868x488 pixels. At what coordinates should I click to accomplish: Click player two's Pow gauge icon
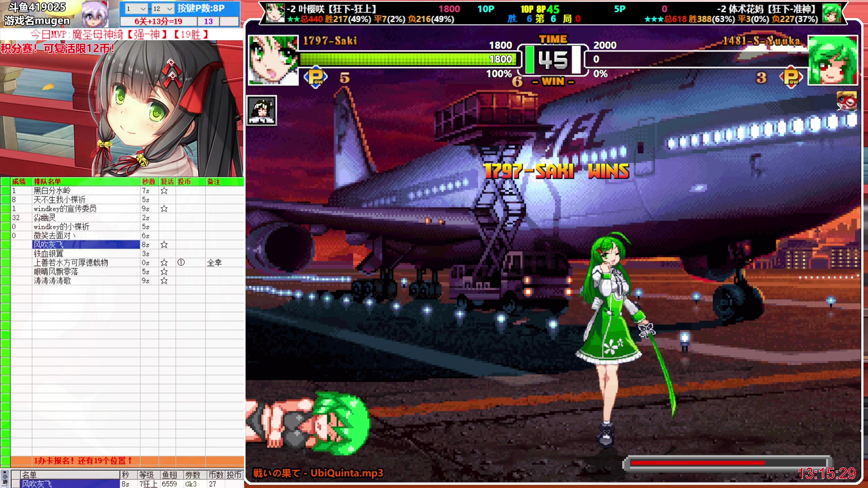pos(791,77)
